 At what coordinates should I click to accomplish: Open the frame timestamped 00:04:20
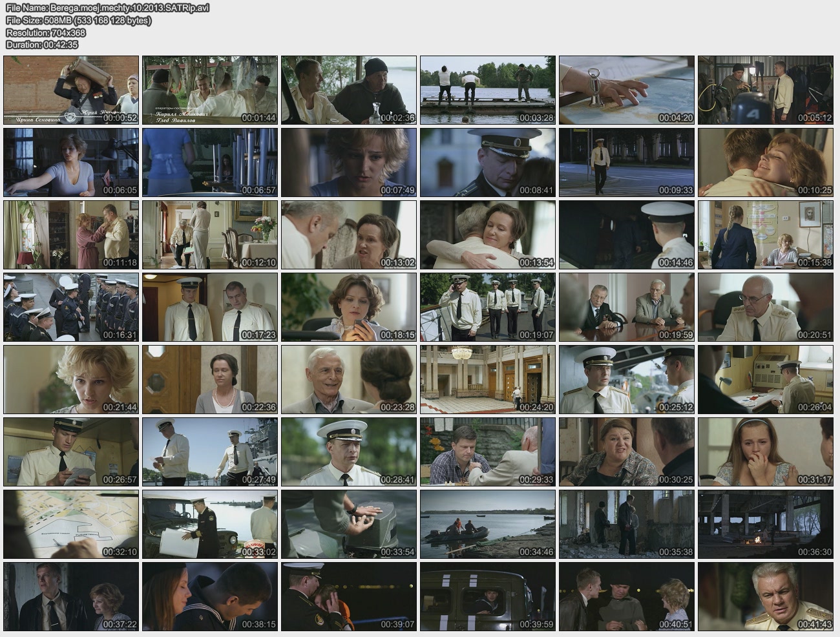coord(627,90)
